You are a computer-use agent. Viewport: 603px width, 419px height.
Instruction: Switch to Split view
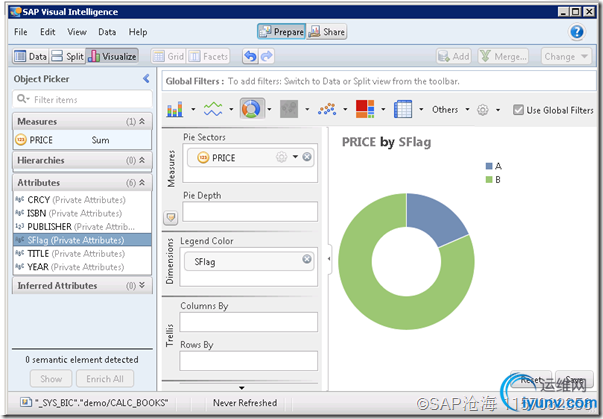point(67,57)
